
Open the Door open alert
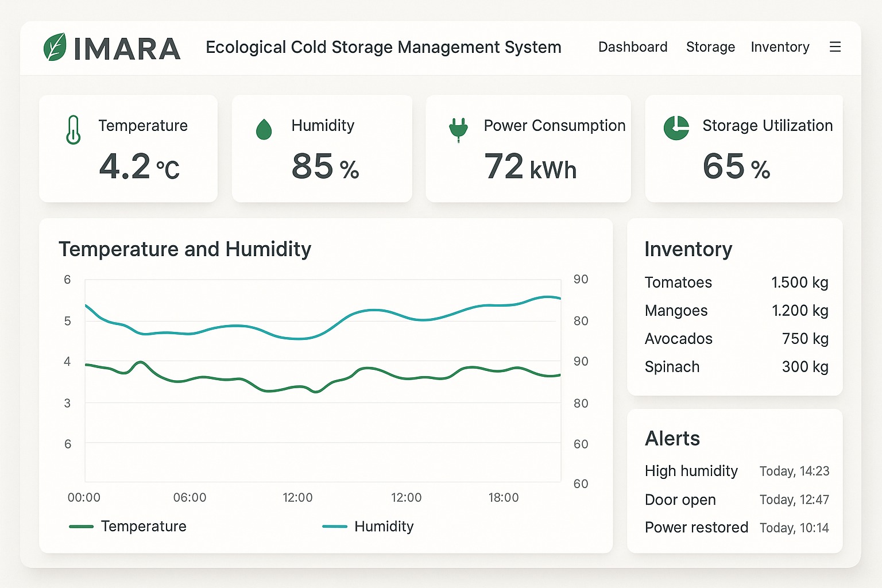(x=737, y=500)
